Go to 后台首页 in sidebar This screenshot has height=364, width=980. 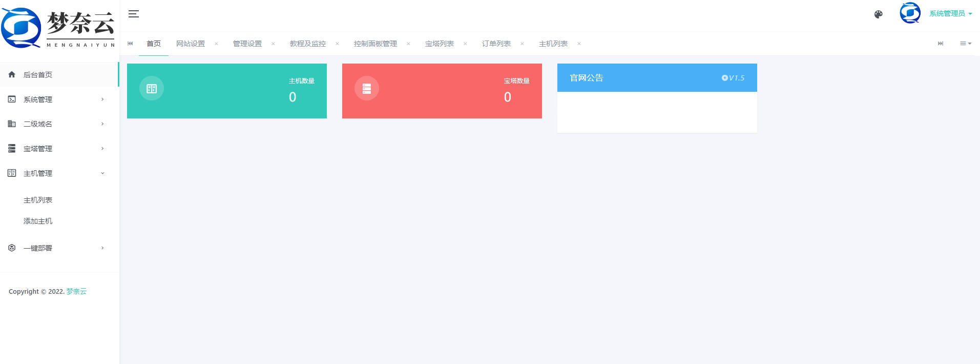[38, 75]
